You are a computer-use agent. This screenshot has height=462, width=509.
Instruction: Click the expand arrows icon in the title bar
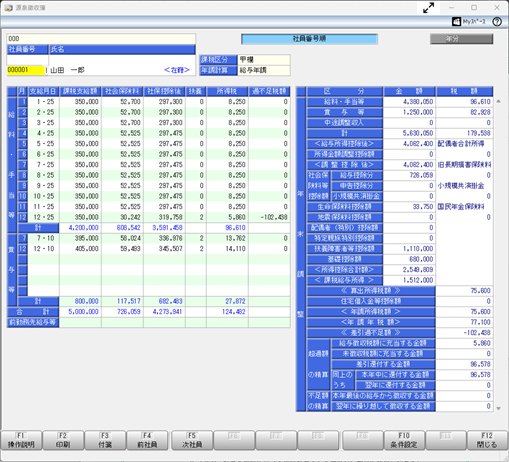tap(428, 8)
